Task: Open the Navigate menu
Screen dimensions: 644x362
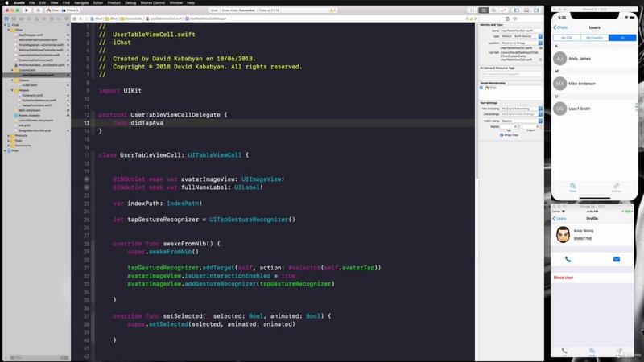Action: pyautogui.click(x=81, y=2)
